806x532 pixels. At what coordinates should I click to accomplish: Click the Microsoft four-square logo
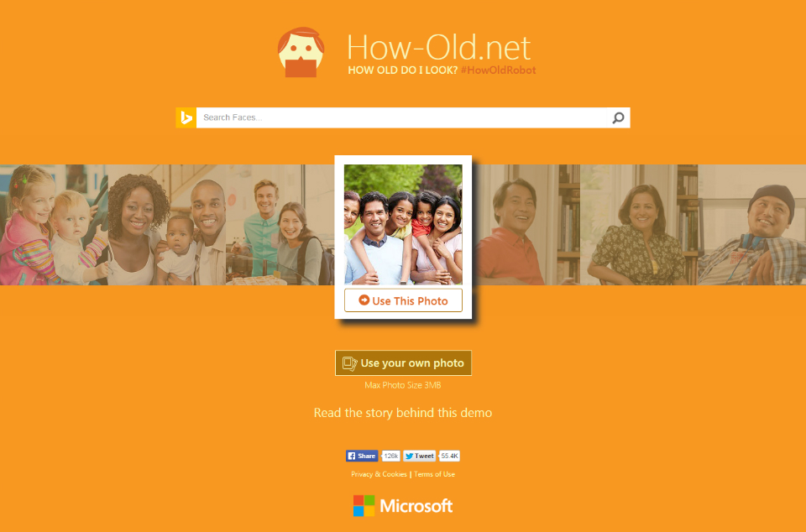(x=364, y=506)
